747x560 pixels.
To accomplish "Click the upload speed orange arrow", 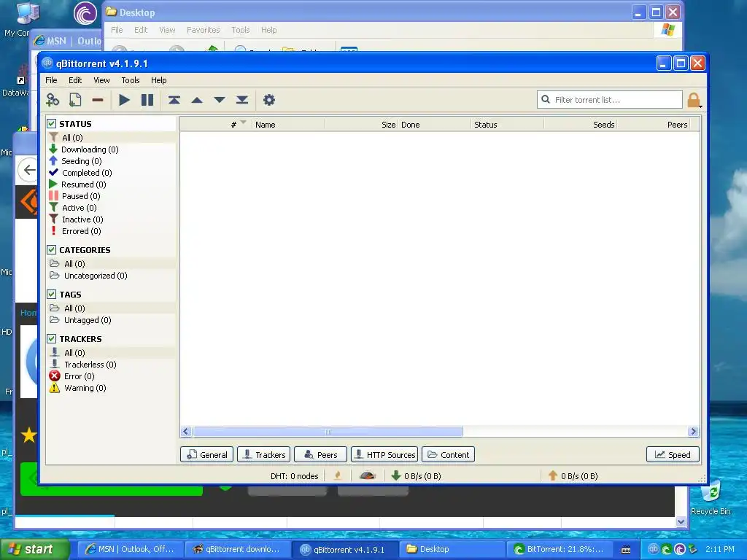I will pyautogui.click(x=553, y=475).
